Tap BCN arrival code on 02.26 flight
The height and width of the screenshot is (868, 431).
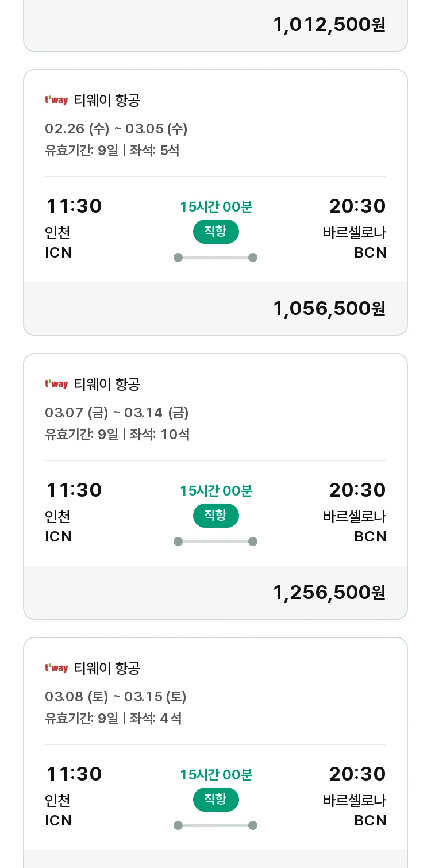tap(370, 253)
